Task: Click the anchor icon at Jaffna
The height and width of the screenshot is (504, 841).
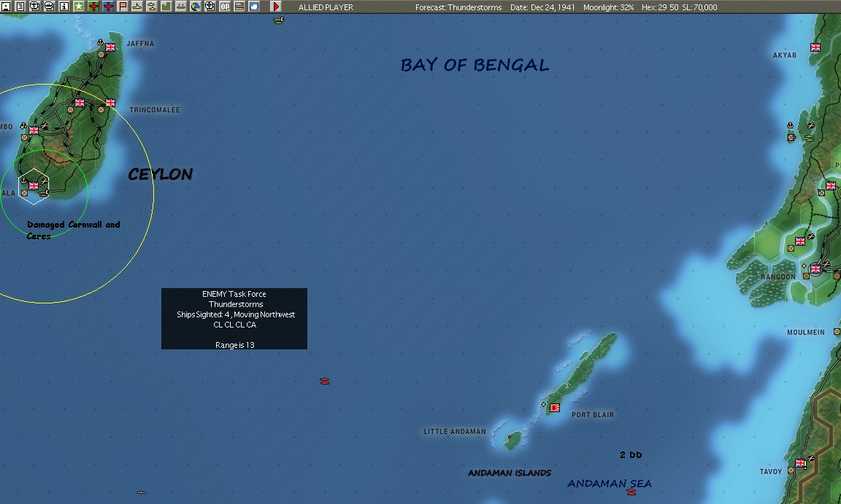Action: pyautogui.click(x=100, y=42)
